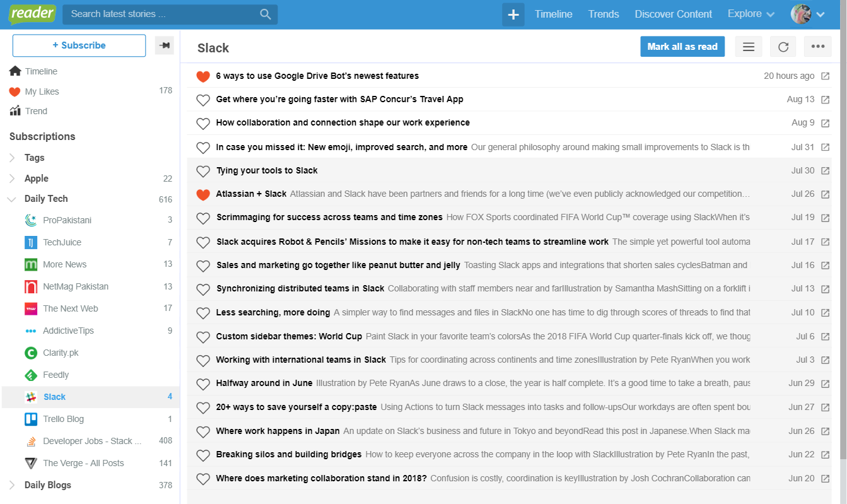Click the search magnifier icon
Viewport: 847px width, 504px height.
click(266, 14)
